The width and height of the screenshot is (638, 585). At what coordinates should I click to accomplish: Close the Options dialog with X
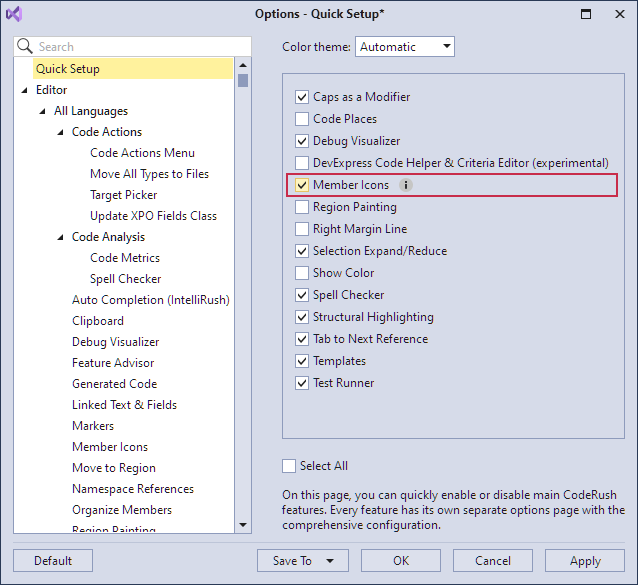coord(620,14)
